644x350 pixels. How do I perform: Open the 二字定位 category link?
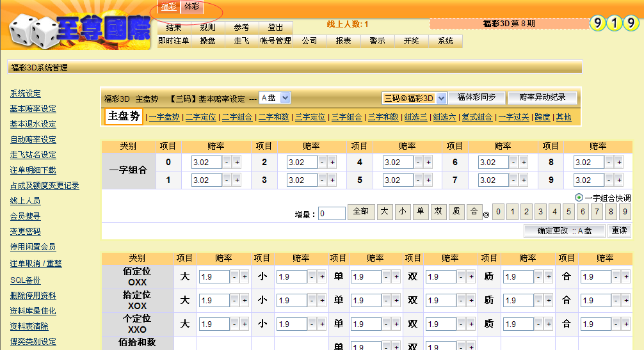tap(202, 117)
